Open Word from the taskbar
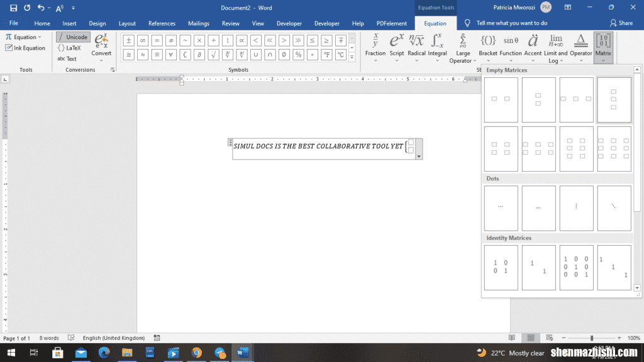 [x=243, y=353]
